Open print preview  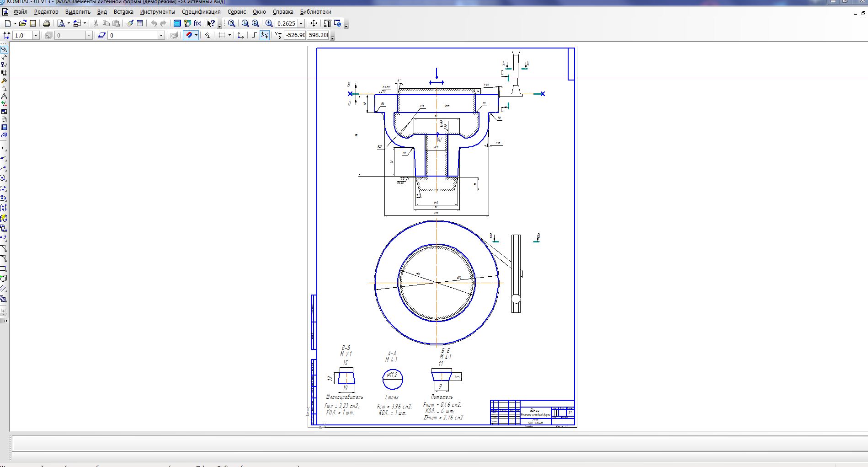pyautogui.click(x=61, y=23)
